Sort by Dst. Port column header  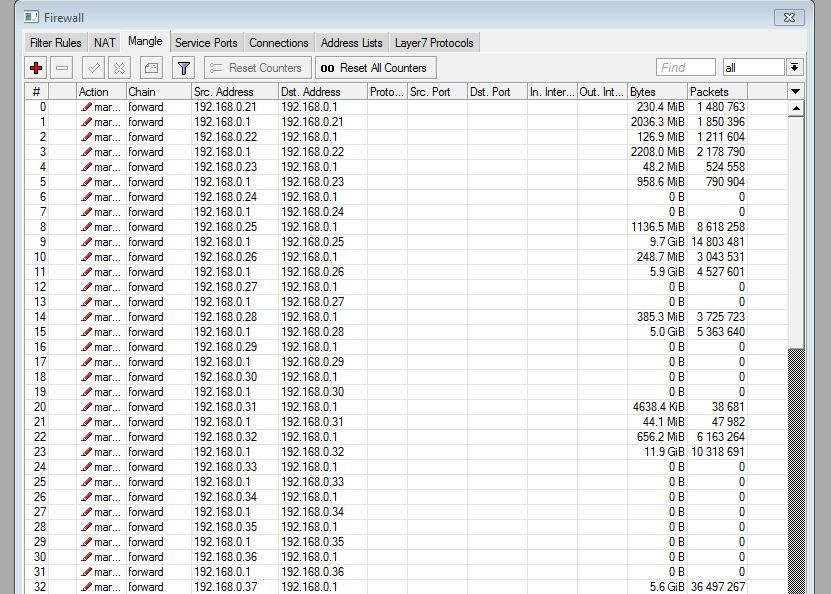pyautogui.click(x=497, y=92)
